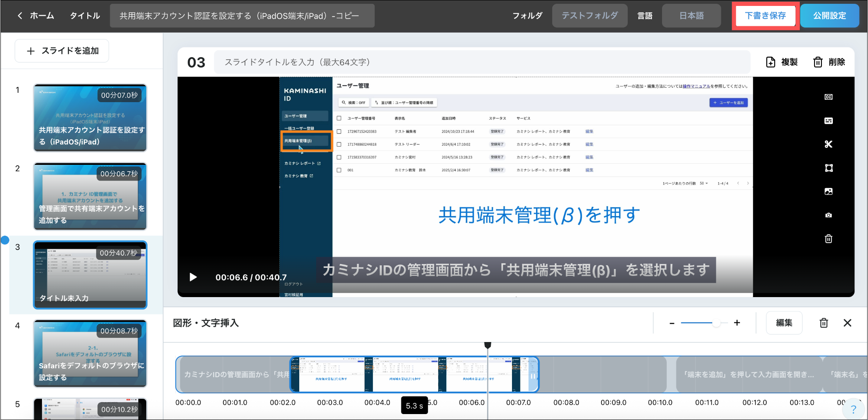Zoom in timeline with plus icon
868x420 pixels.
point(737,323)
